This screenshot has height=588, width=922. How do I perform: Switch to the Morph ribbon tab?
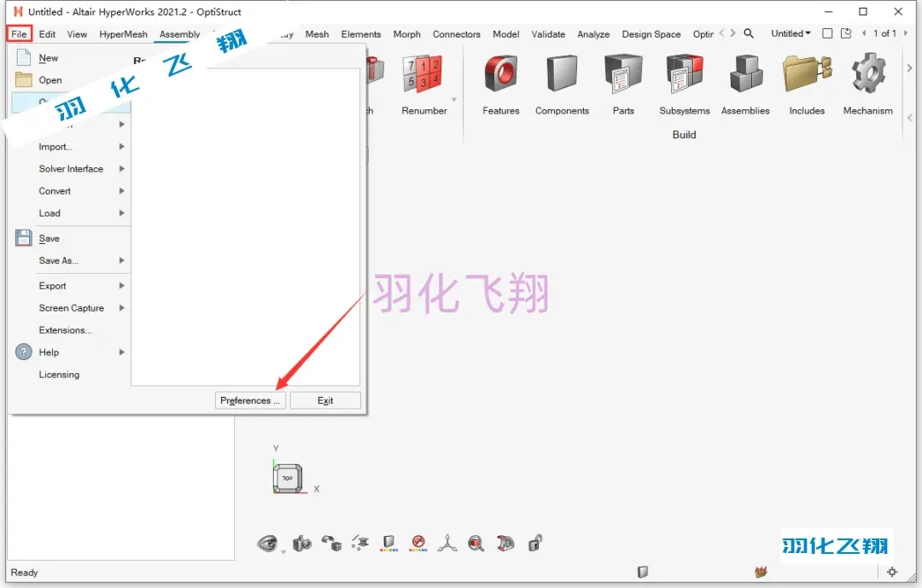[407, 34]
